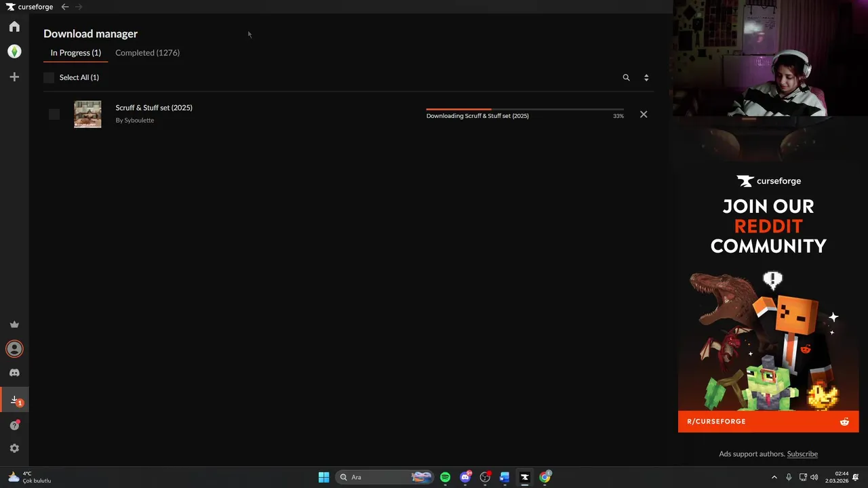This screenshot has width=868, height=488.
Task: Open the notifications bell icon
Action: pos(856,477)
